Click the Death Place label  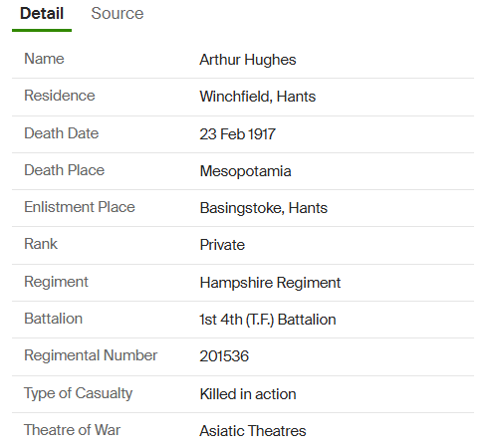click(65, 170)
